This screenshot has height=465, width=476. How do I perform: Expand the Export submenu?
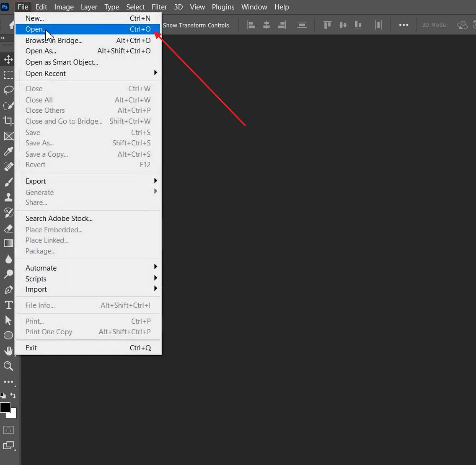click(x=36, y=181)
